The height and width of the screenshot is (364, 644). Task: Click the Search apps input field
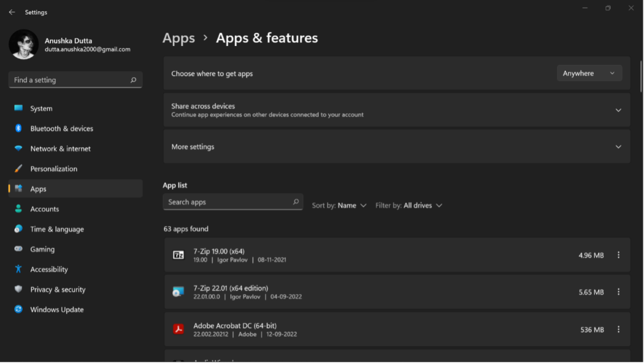[x=228, y=202]
